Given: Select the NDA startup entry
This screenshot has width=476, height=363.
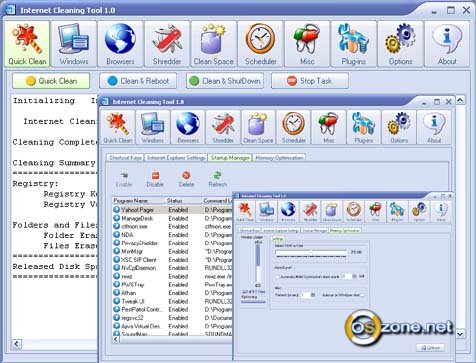Looking at the screenshot, I should pyautogui.click(x=172, y=235).
